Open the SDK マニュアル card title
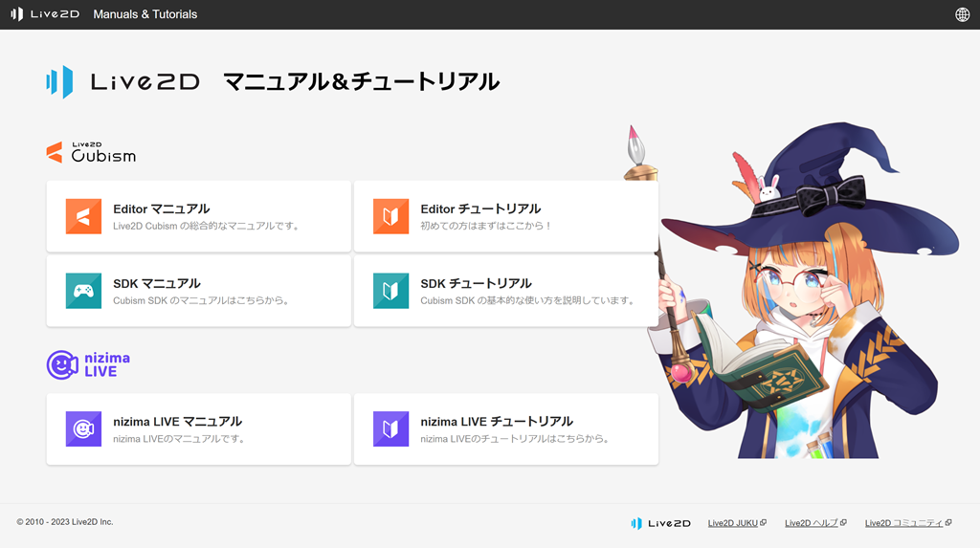980x548 pixels. 157,283
